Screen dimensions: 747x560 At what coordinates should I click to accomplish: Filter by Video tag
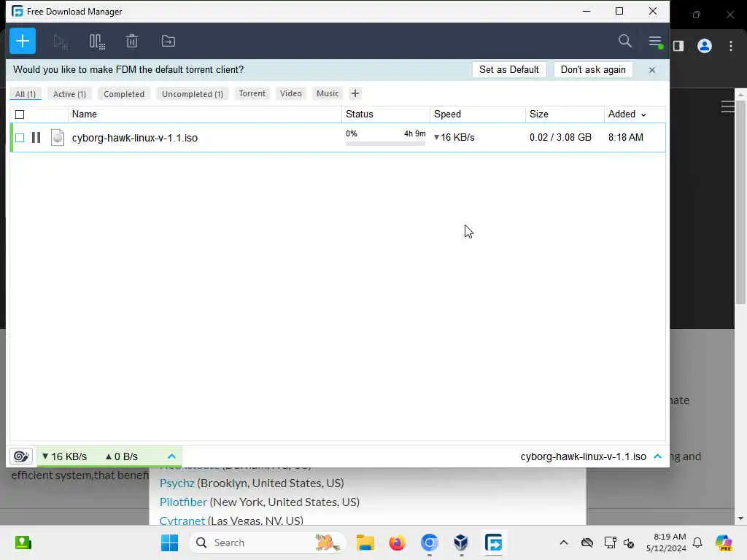(290, 93)
